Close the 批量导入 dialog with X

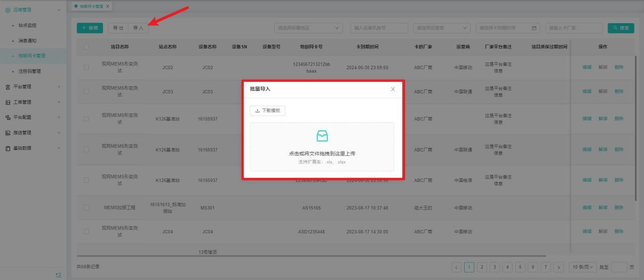coord(393,89)
